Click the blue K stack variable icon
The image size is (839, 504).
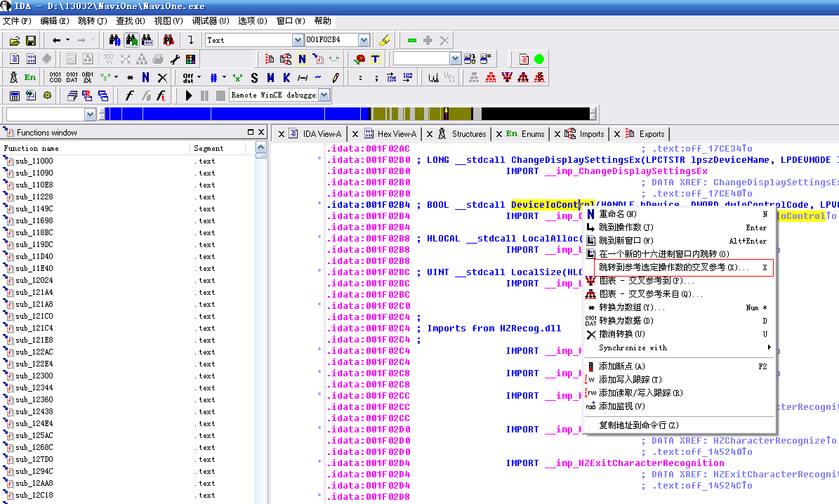click(286, 78)
